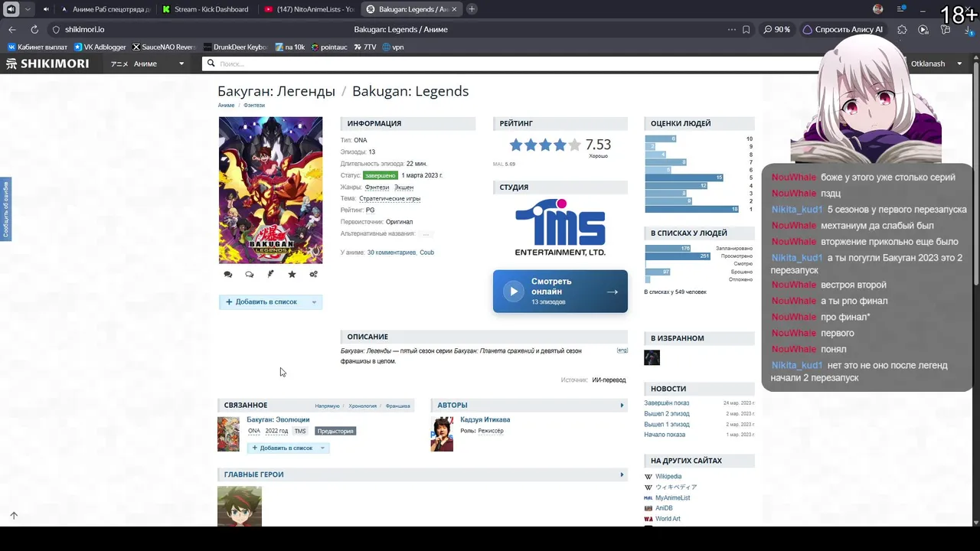Viewport: 980px width, 551px height.
Task: Switch to the Аниме Раб спецотряда tab
Action: (106, 9)
